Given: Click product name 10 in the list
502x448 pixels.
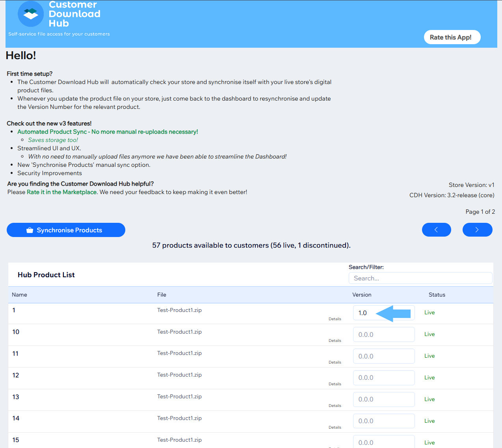Looking at the screenshot, I should tap(16, 332).
